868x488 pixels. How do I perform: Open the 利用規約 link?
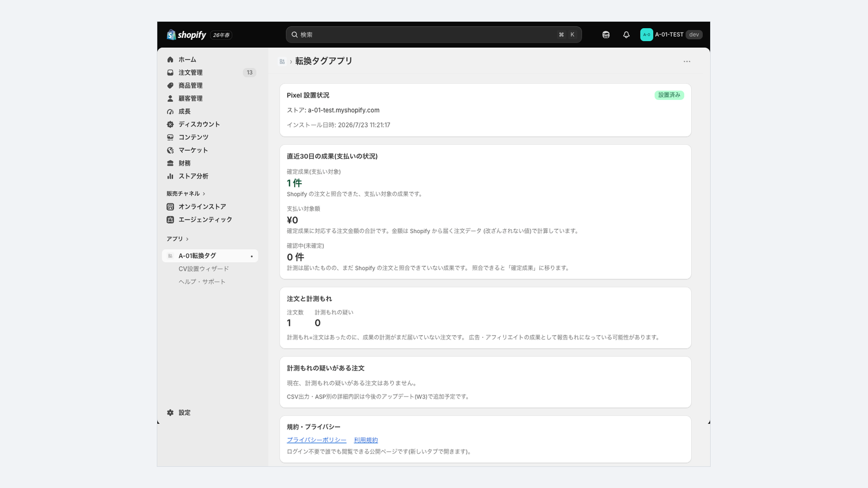(x=366, y=440)
